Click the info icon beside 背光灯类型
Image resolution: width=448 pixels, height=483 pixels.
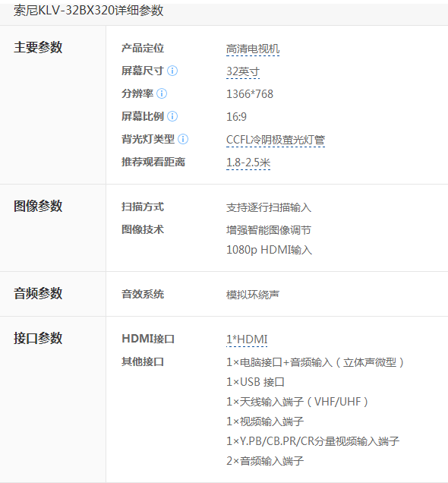point(183,139)
